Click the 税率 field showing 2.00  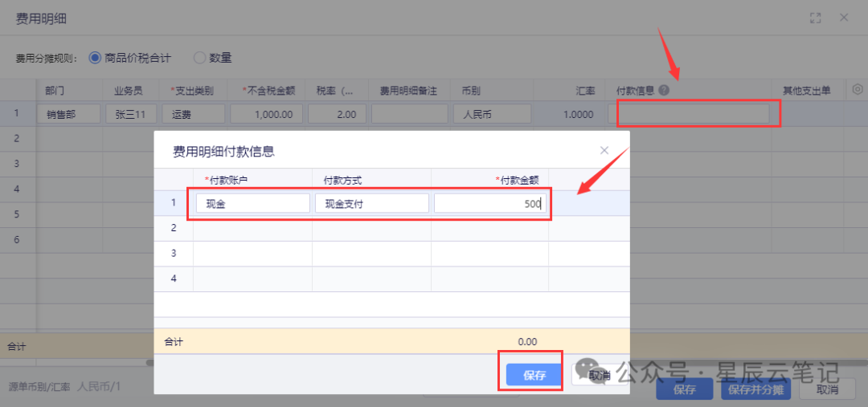tap(337, 115)
